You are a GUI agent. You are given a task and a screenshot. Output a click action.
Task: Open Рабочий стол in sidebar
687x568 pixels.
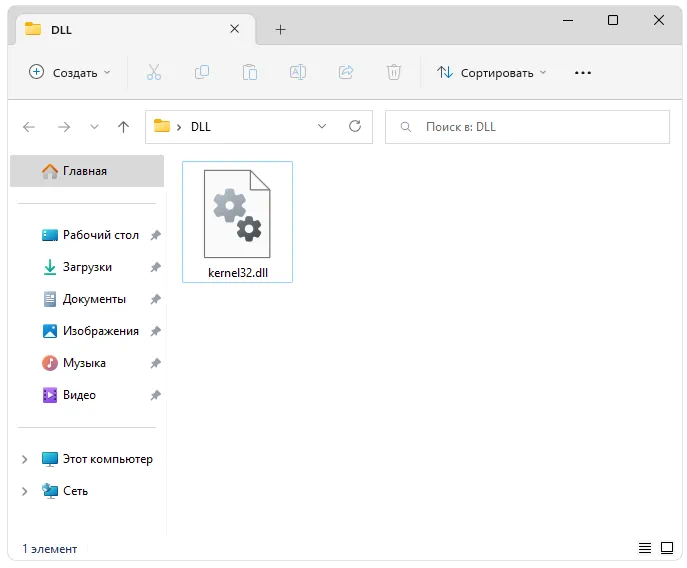point(90,235)
